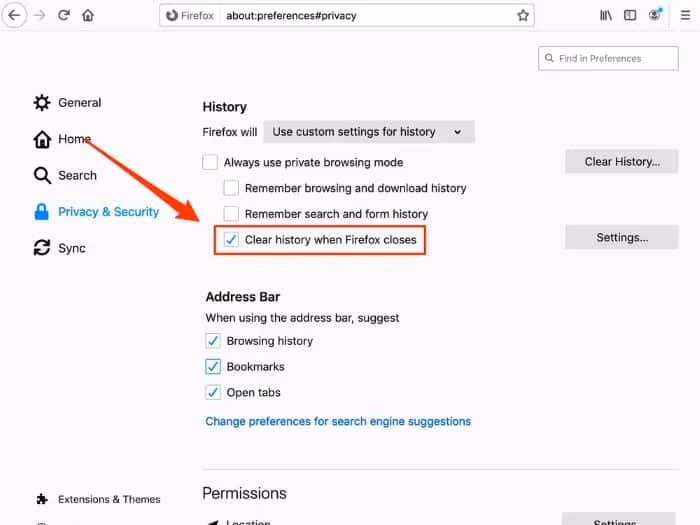Viewport: 700px width, 525px height.
Task: Open the custom settings for history dropdown
Action: point(368,132)
